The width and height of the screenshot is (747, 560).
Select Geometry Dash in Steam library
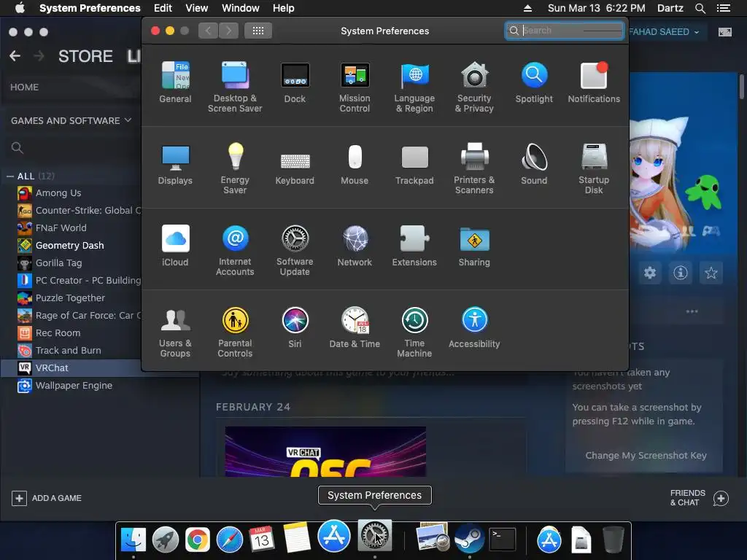69,245
